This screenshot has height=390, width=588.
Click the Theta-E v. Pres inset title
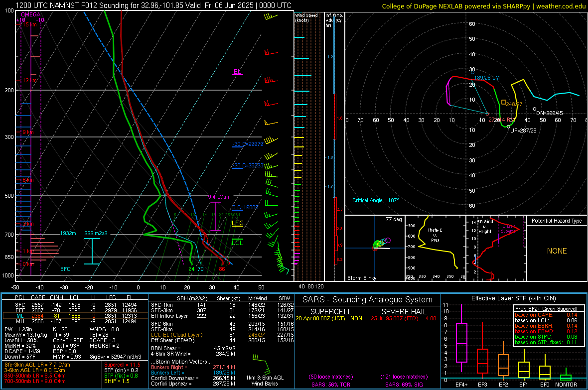coord(435,235)
